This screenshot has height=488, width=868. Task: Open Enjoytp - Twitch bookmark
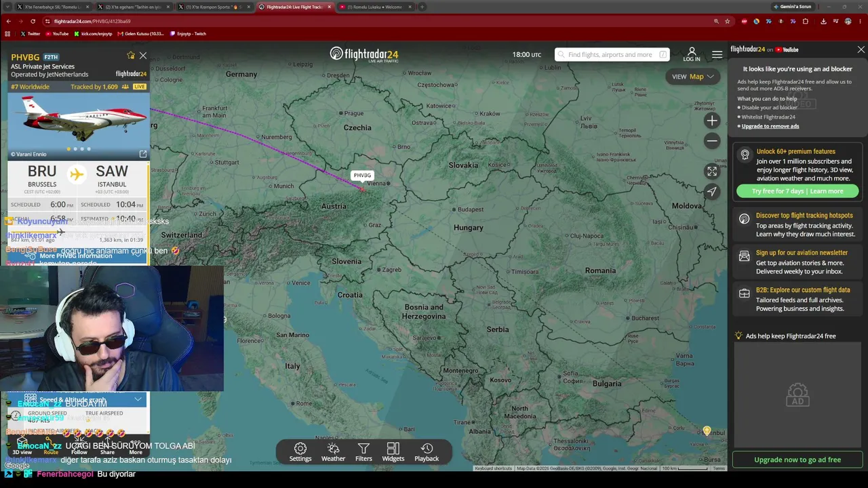(x=189, y=34)
